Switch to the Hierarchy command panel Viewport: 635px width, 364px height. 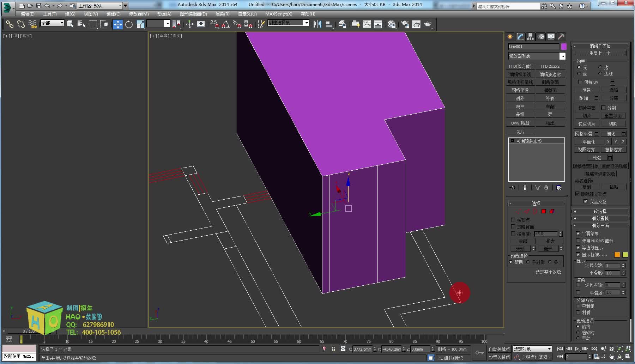[530, 37]
